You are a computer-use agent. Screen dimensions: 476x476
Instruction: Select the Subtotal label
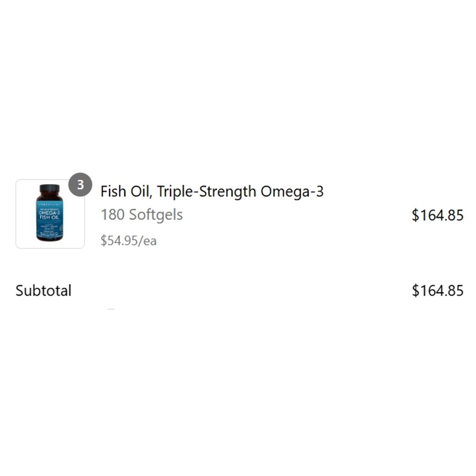click(43, 291)
